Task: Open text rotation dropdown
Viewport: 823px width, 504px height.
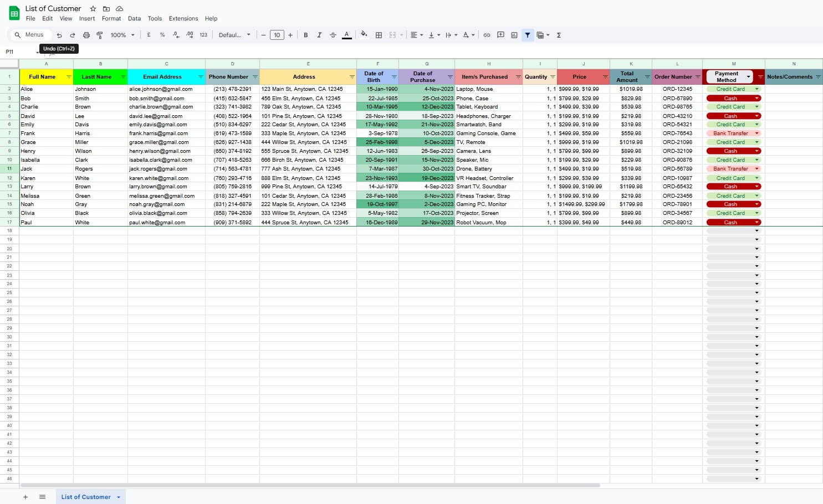Action: pos(469,35)
